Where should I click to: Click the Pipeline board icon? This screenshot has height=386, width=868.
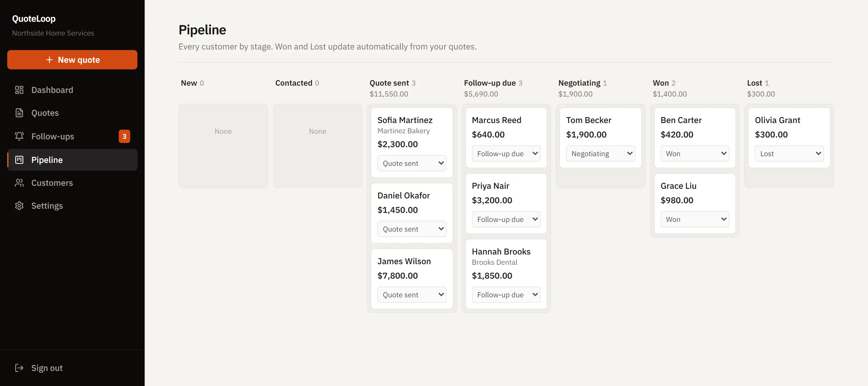[19, 160]
